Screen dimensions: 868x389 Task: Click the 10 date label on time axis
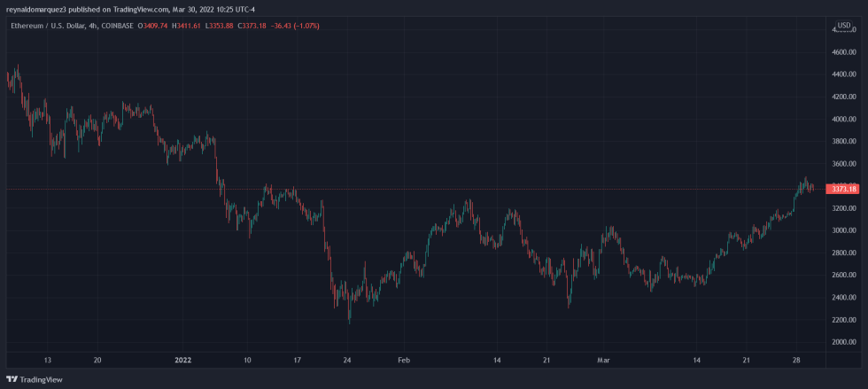pyautogui.click(x=247, y=360)
